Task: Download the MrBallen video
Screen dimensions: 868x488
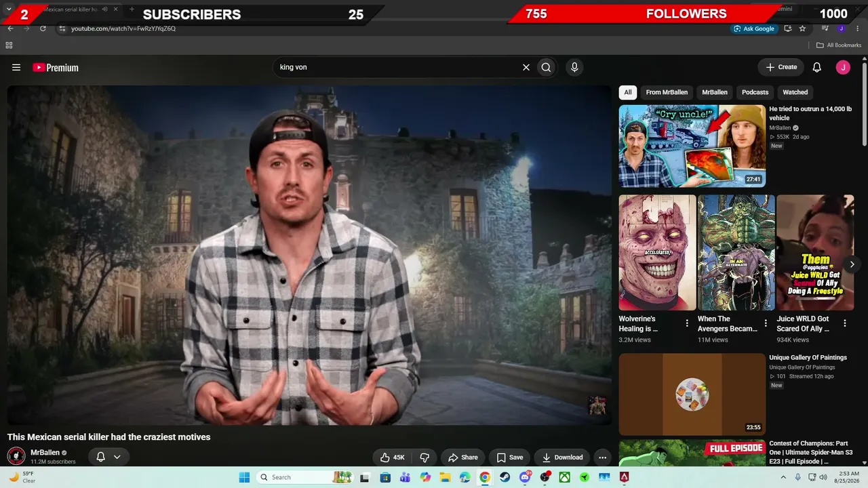Action: [x=562, y=457]
